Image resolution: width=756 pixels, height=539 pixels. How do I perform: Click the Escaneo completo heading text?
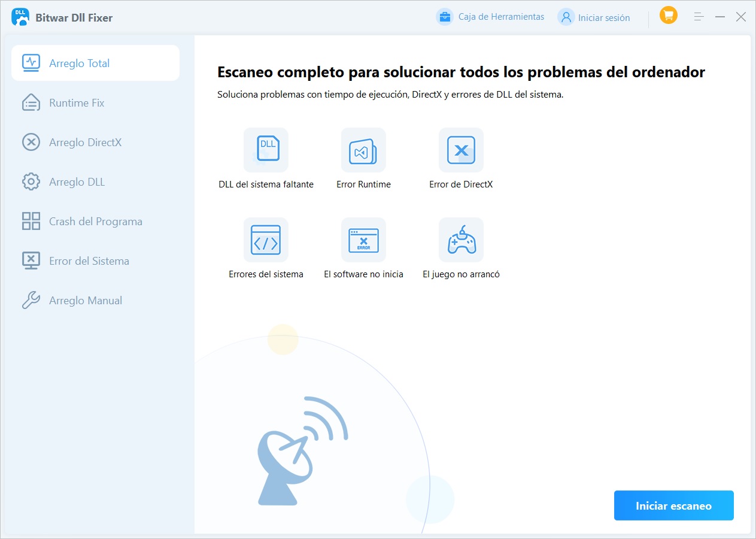pos(461,72)
